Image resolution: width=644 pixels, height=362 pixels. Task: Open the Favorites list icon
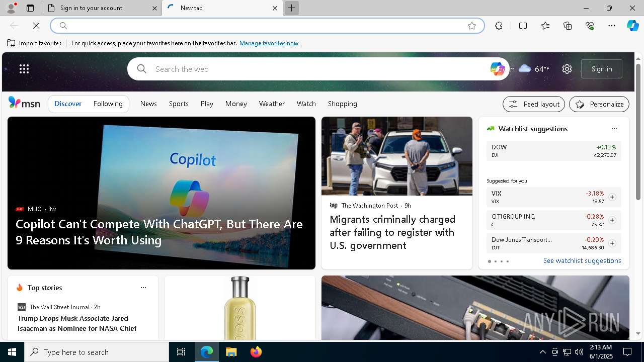point(545,26)
